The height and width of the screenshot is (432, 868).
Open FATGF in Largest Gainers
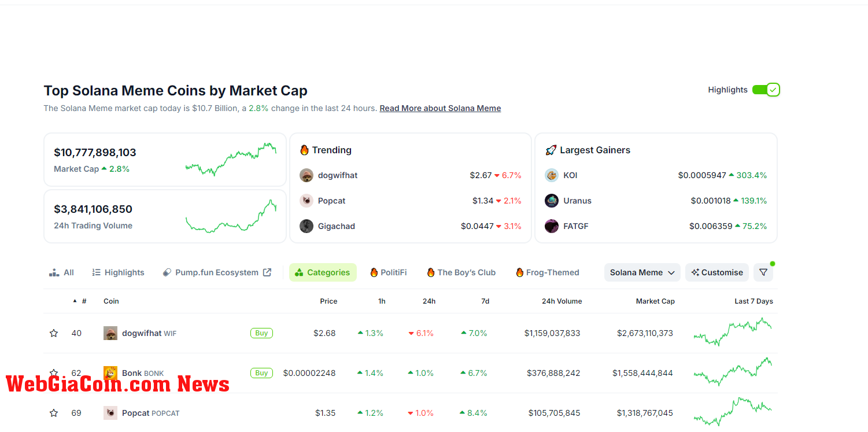coord(576,226)
